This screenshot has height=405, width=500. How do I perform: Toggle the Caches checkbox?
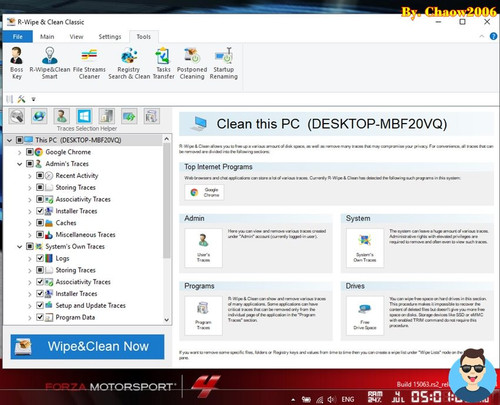(40, 223)
